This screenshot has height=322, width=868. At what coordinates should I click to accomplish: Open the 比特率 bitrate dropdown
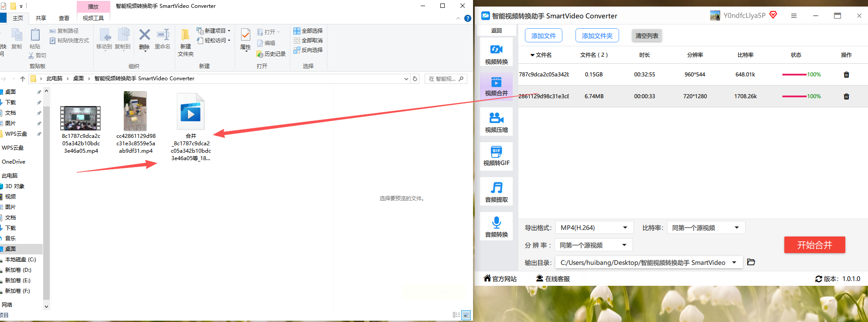coord(706,228)
